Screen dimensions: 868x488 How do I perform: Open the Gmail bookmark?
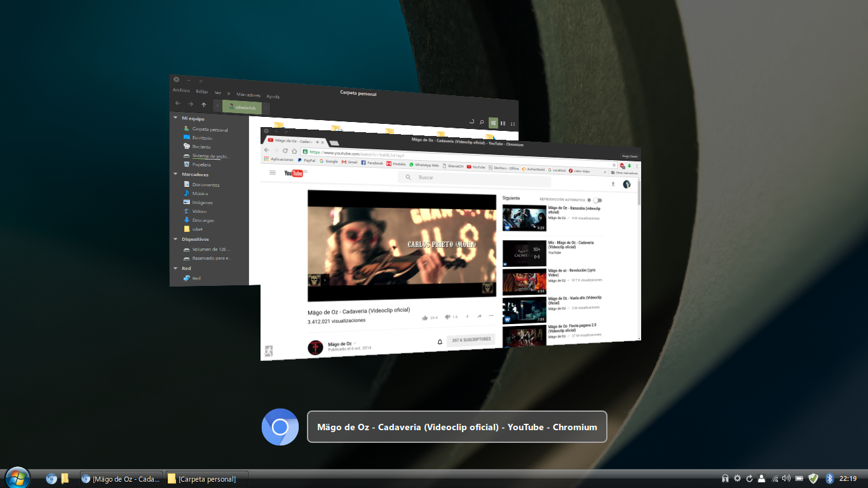click(349, 162)
